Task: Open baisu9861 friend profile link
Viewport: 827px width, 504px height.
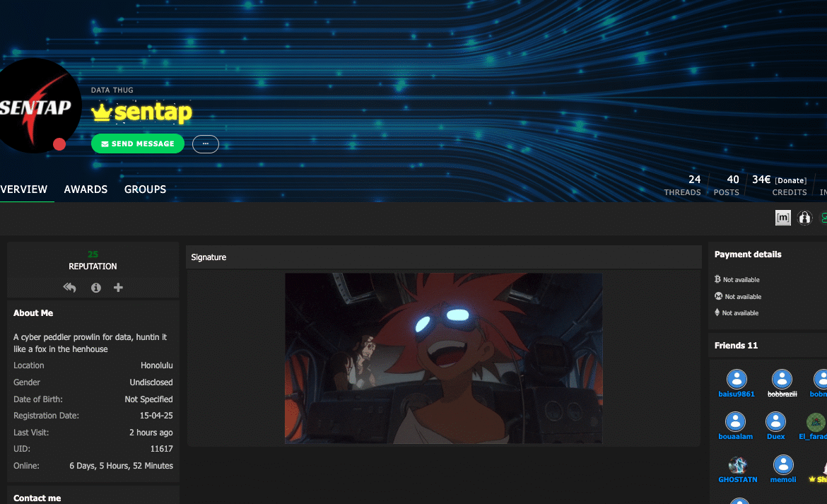Action: click(x=737, y=394)
